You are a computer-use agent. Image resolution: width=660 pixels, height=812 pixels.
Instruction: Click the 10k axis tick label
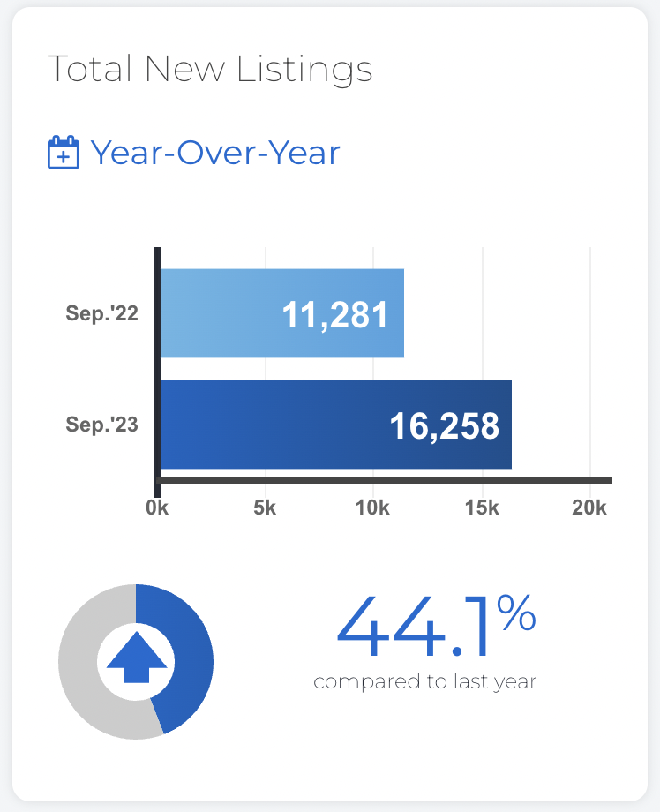click(372, 508)
